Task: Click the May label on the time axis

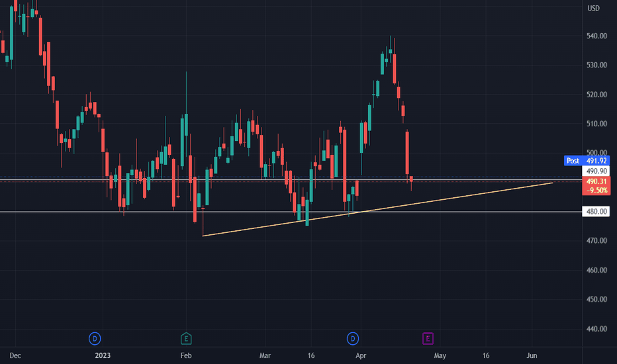Action: tap(440, 356)
